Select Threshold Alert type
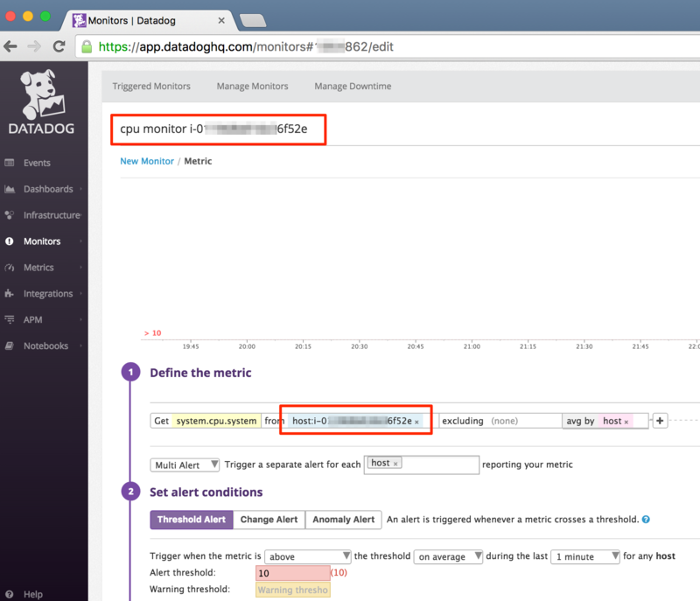 (192, 520)
